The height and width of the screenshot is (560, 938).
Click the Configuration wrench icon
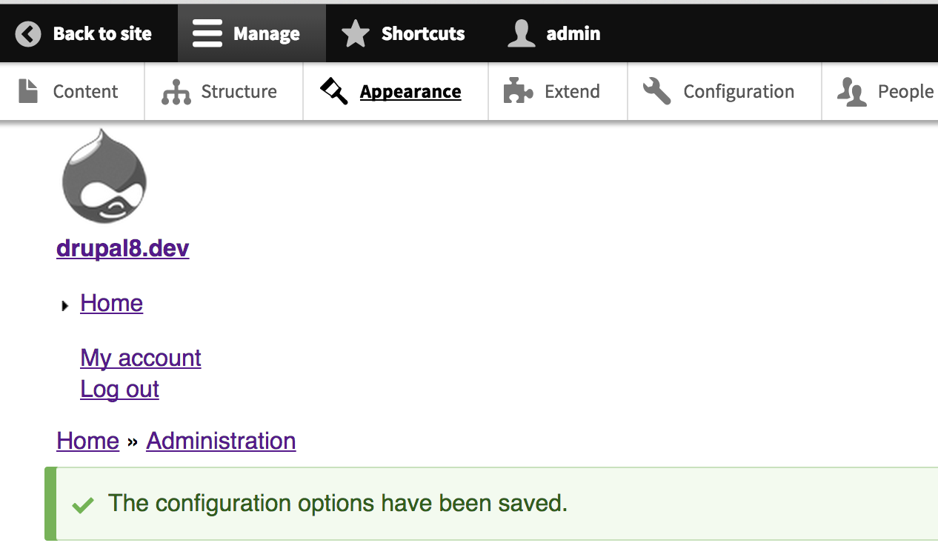(656, 90)
